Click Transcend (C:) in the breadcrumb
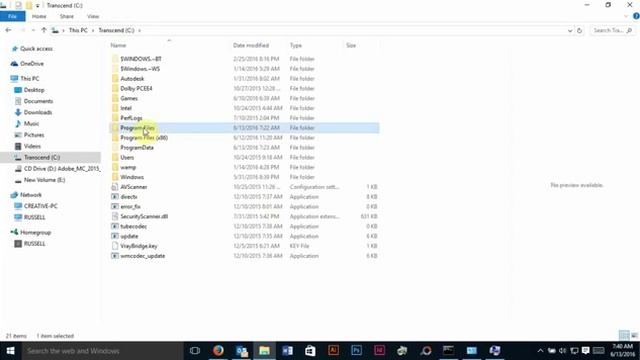The image size is (640, 360). click(x=116, y=30)
